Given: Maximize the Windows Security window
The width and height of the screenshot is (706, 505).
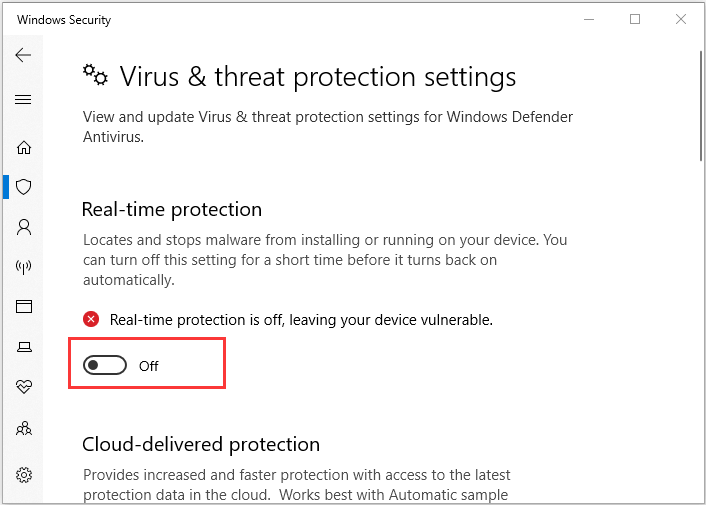Looking at the screenshot, I should pyautogui.click(x=635, y=19).
